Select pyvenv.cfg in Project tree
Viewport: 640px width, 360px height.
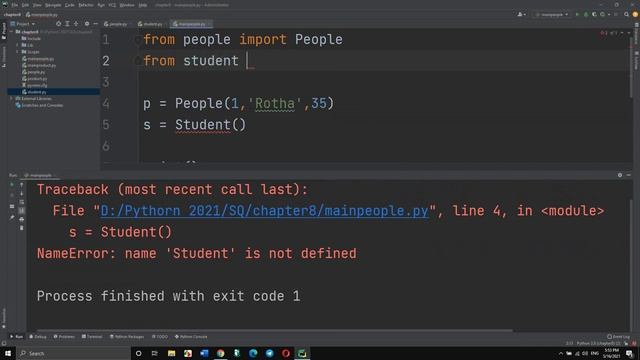(37, 85)
